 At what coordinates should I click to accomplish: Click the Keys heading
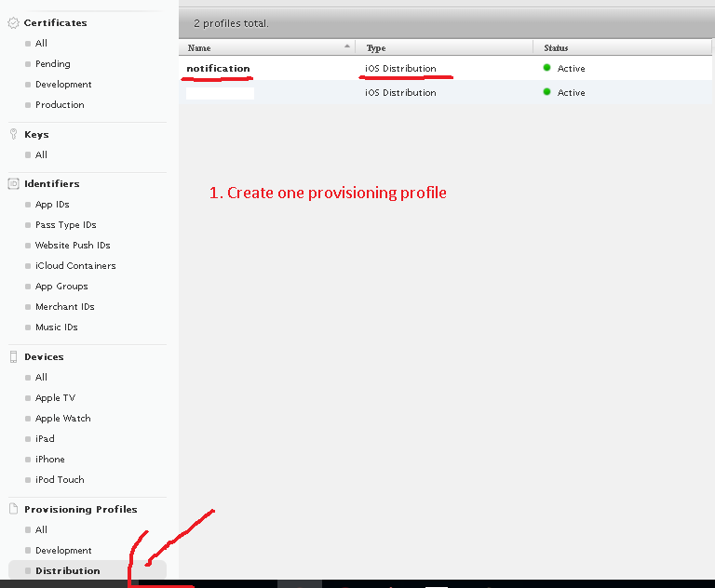coord(36,135)
